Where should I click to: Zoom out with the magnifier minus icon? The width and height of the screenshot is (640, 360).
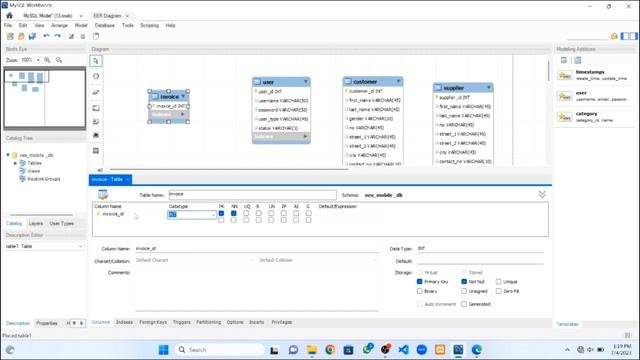(59, 60)
